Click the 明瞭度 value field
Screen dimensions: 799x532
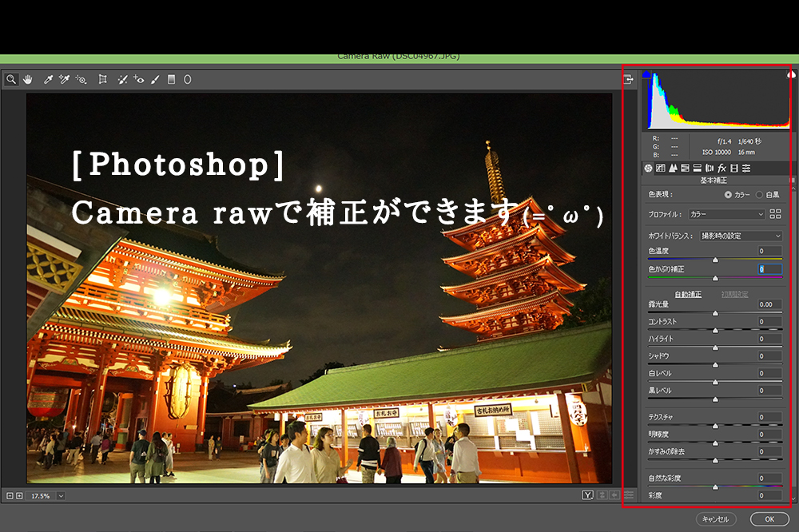click(x=770, y=435)
